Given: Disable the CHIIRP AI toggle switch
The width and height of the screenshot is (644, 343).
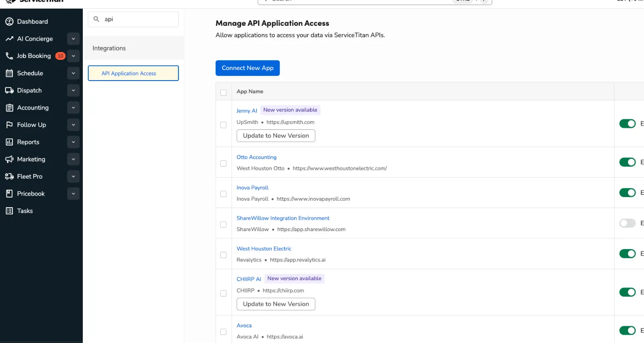Looking at the screenshot, I should 627,292.
